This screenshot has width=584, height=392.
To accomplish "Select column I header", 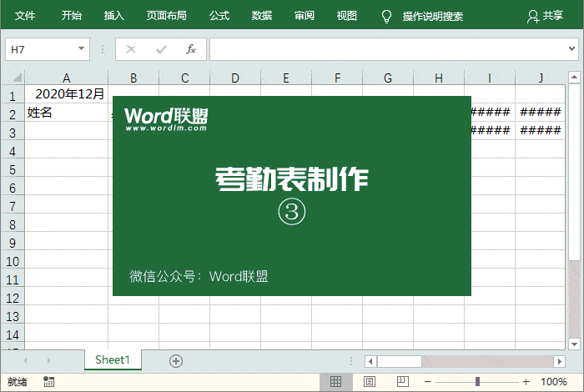I will (x=490, y=78).
